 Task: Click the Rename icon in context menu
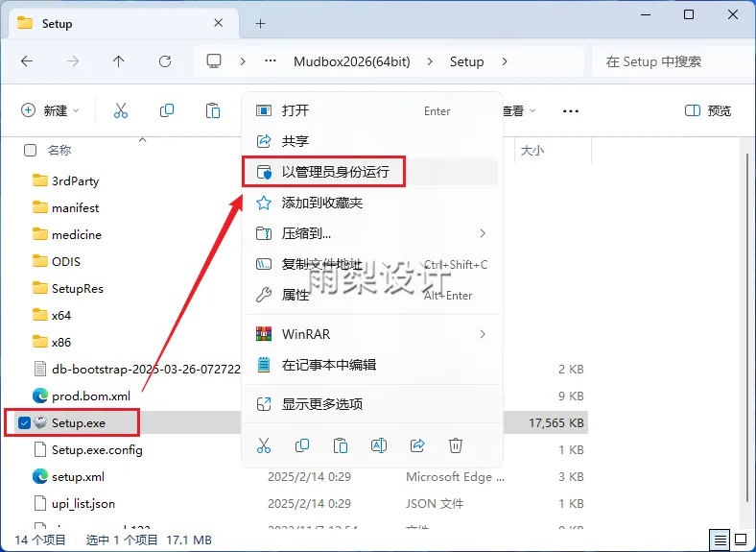[379, 445]
